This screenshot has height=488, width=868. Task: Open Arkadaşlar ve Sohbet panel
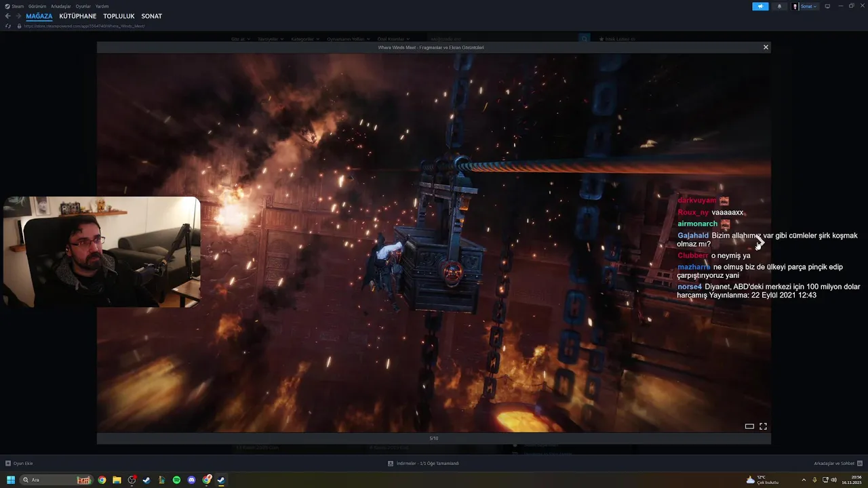click(837, 464)
